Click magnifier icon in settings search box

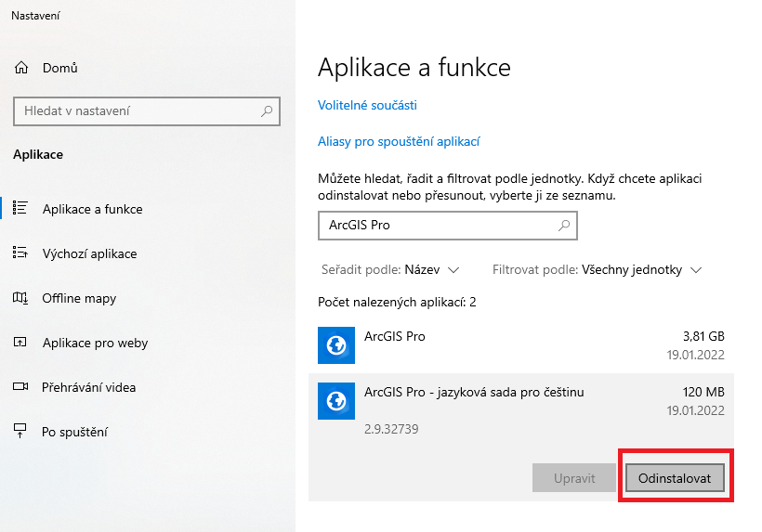(267, 111)
